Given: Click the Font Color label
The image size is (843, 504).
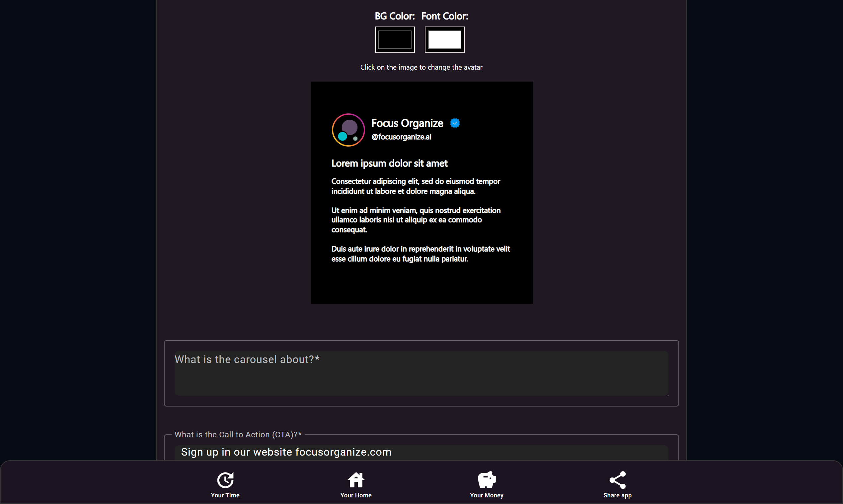Looking at the screenshot, I should [445, 16].
